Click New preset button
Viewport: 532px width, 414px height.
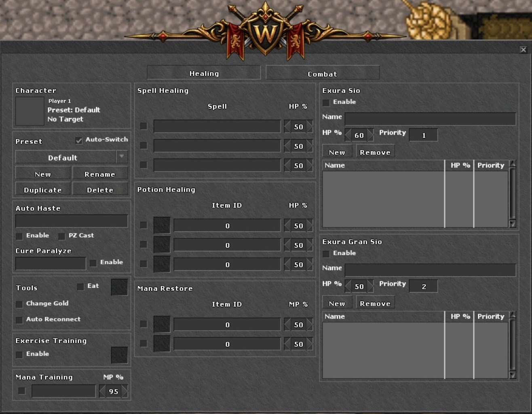[43, 174]
